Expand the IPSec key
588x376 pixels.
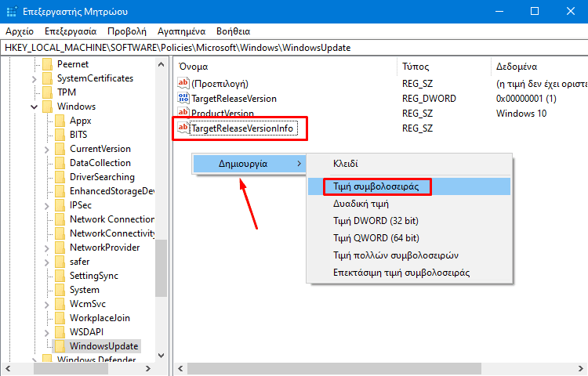click(x=46, y=206)
